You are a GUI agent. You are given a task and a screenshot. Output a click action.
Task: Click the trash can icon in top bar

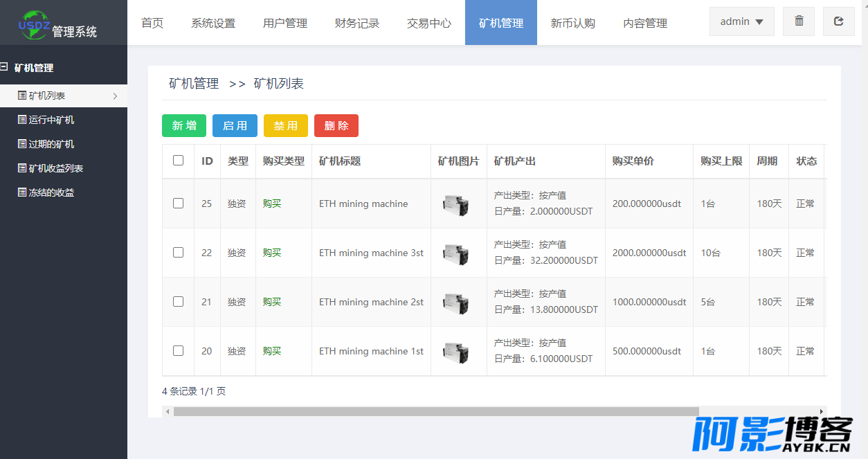pos(799,21)
